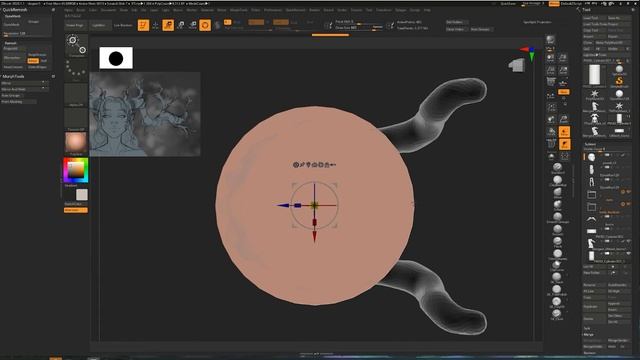
Task: Collapse the Morph Feeds panel header
Action: coord(13,76)
